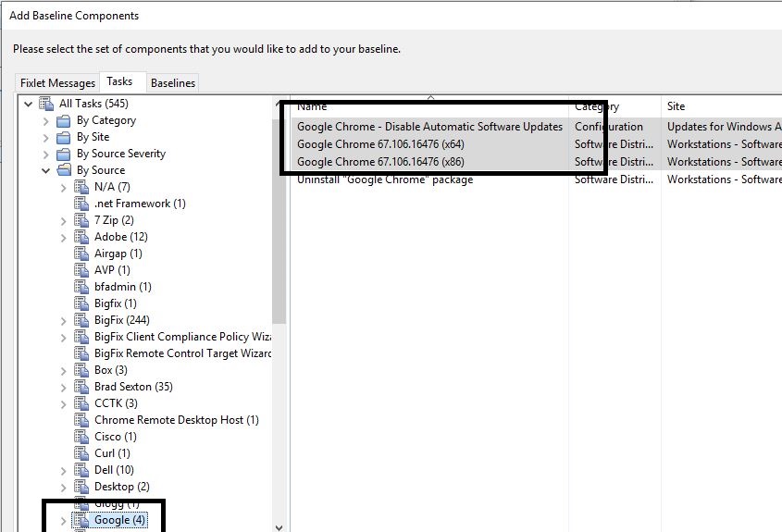782x532 pixels.
Task: Sort by the Site column header
Action: (722, 106)
